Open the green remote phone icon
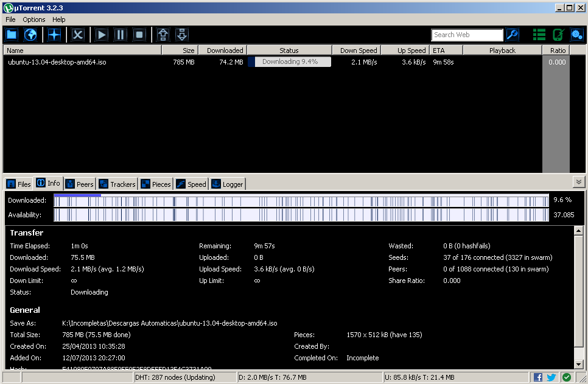 558,35
